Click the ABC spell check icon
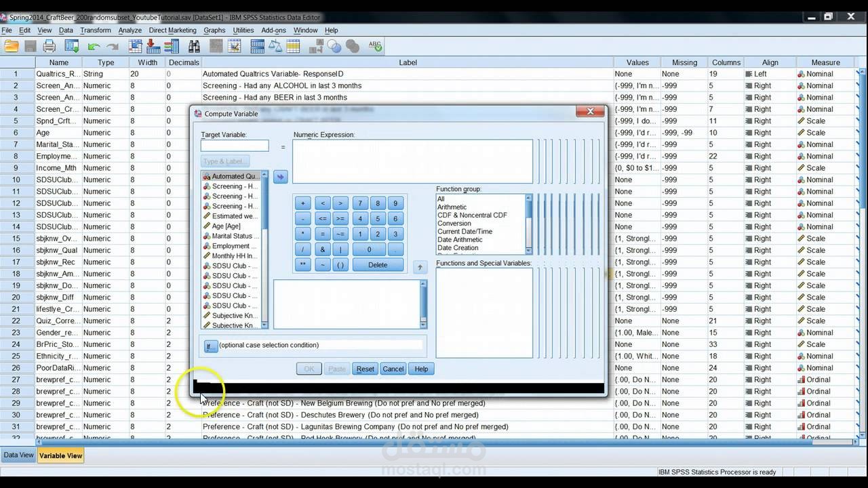The image size is (868, 488). (x=375, y=46)
